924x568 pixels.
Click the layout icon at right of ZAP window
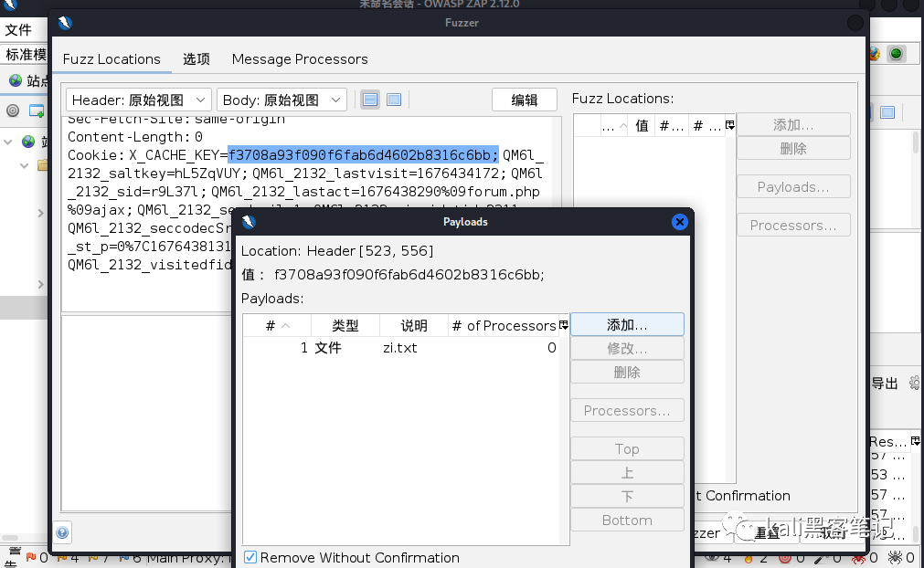tap(887, 111)
